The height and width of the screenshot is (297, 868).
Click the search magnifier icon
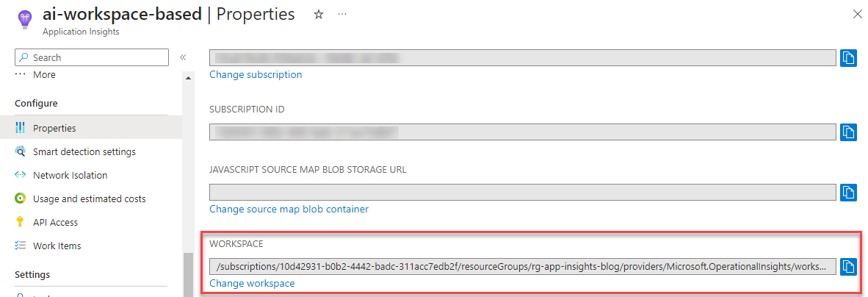tap(24, 57)
